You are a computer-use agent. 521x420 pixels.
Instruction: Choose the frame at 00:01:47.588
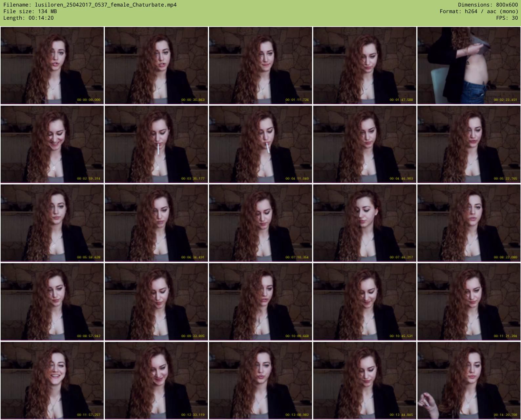click(x=365, y=66)
